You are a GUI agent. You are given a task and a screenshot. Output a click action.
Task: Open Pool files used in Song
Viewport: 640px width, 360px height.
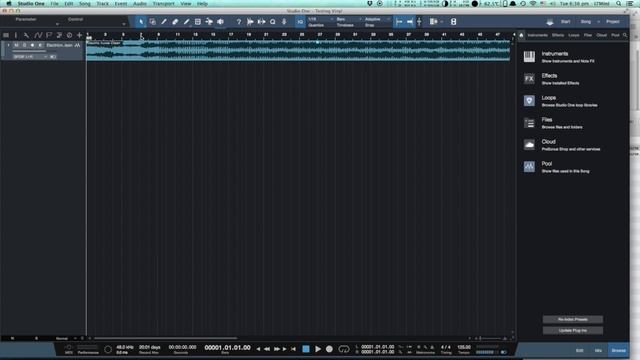pos(573,167)
